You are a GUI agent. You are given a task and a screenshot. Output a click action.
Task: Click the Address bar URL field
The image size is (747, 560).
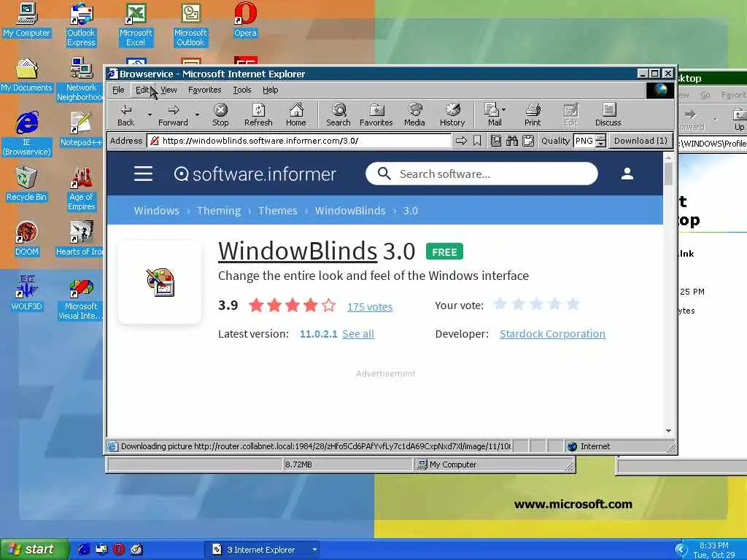pos(299,141)
